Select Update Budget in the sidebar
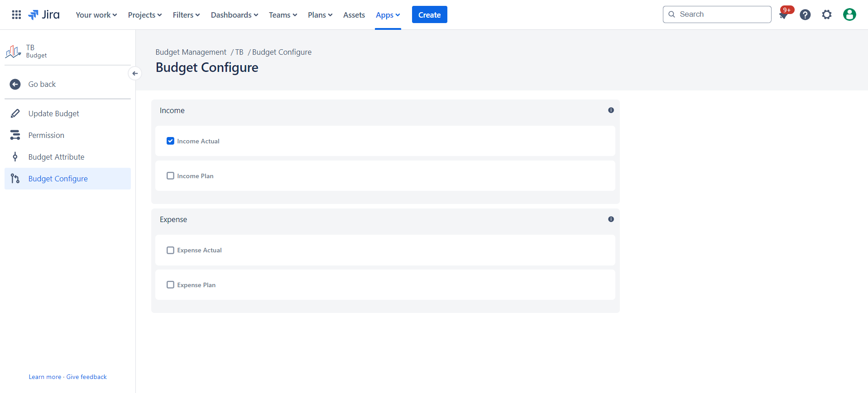868x393 pixels. point(67,114)
